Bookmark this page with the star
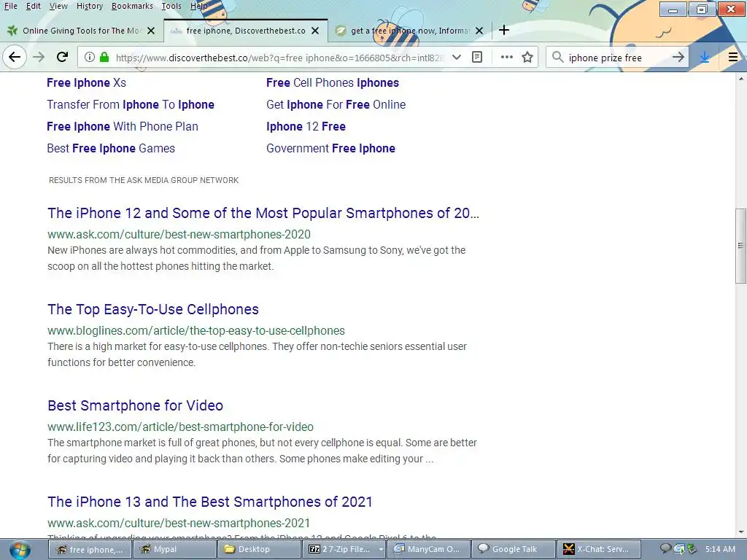This screenshot has width=747, height=560. 527,58
